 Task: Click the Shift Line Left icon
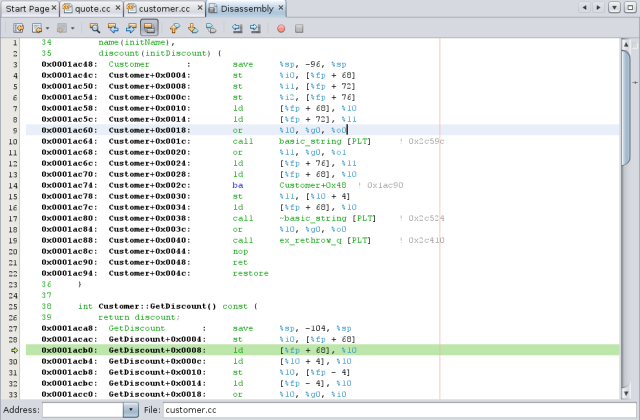point(237,28)
